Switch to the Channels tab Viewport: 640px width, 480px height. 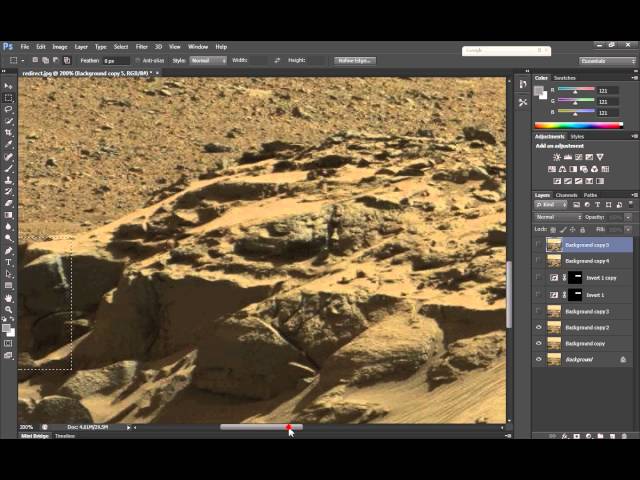(x=567, y=195)
